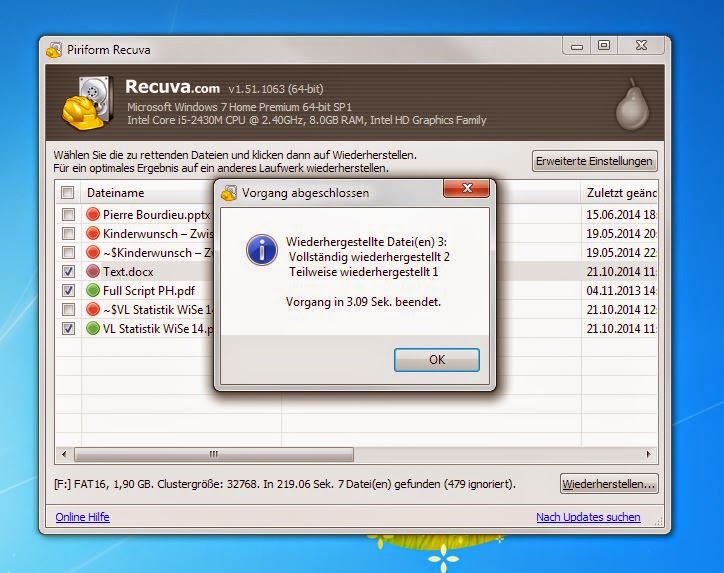Click the Piriform Recuva title bar icon
Image resolution: width=724 pixels, height=573 pixels.
click(54, 50)
